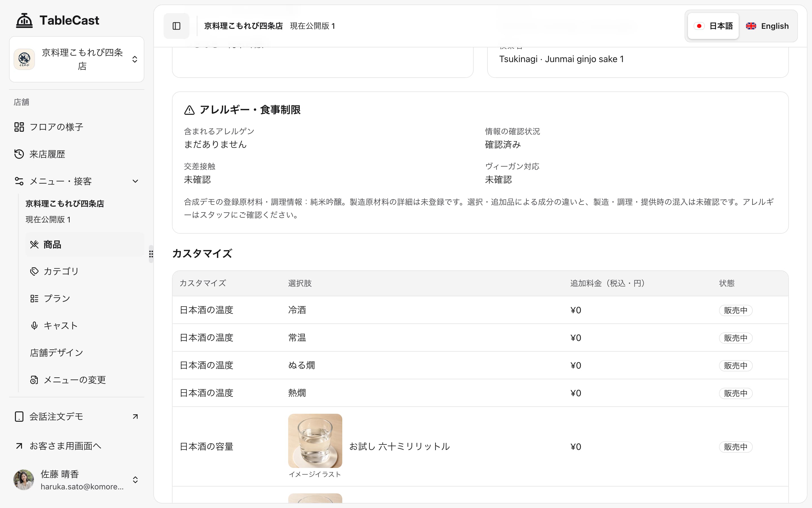This screenshot has height=508, width=812.
Task: Open 来店履歴 page
Action: tap(76, 154)
